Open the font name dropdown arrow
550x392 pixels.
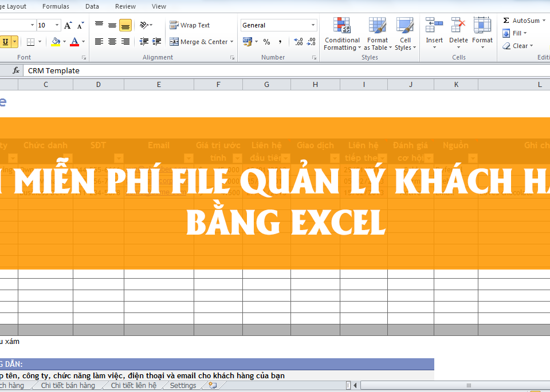point(32,25)
